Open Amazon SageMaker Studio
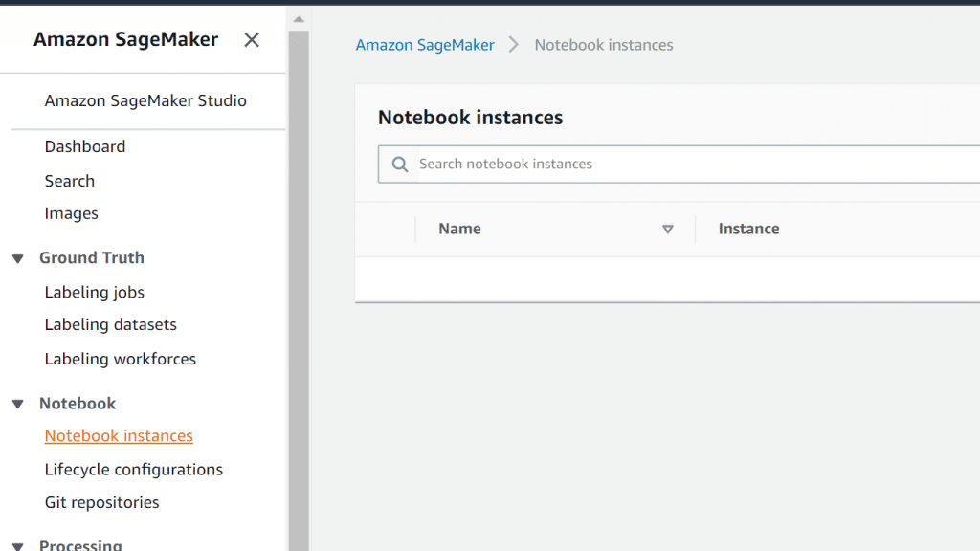This screenshot has width=980, height=551. 145,100
